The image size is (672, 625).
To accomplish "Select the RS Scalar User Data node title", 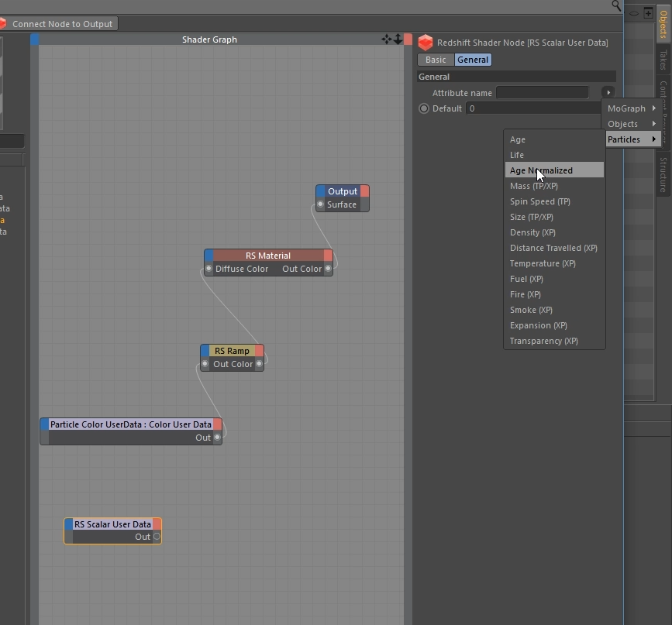I will (x=112, y=524).
